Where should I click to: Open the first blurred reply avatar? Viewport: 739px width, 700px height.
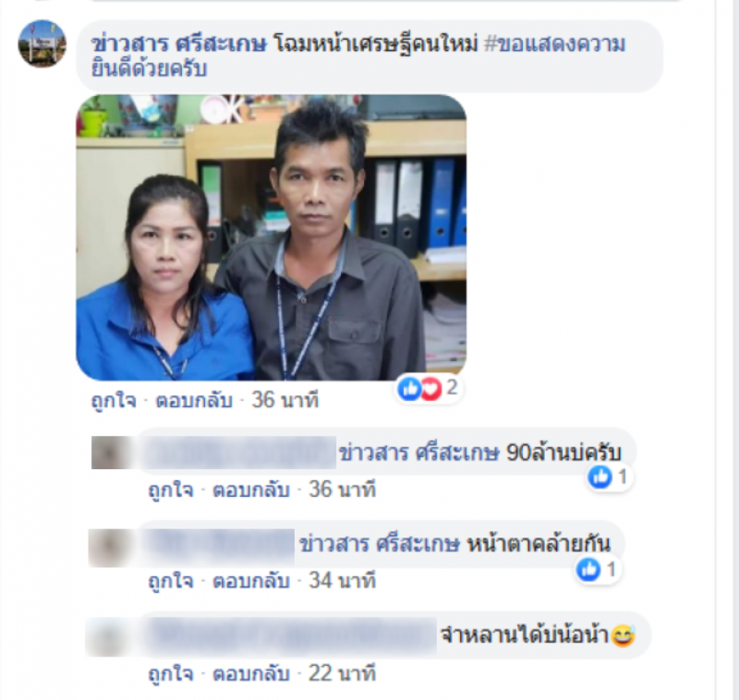(x=111, y=453)
